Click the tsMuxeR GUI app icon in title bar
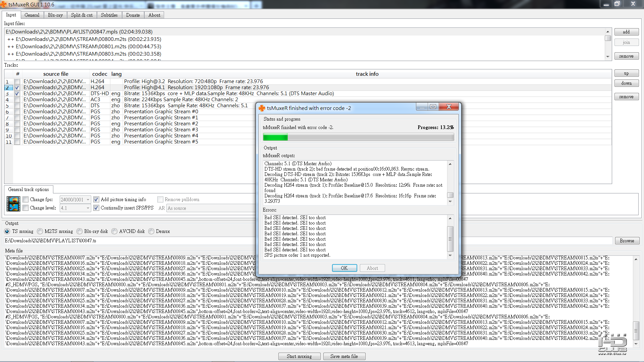The height and width of the screenshot is (362, 644). tap(3, 4)
